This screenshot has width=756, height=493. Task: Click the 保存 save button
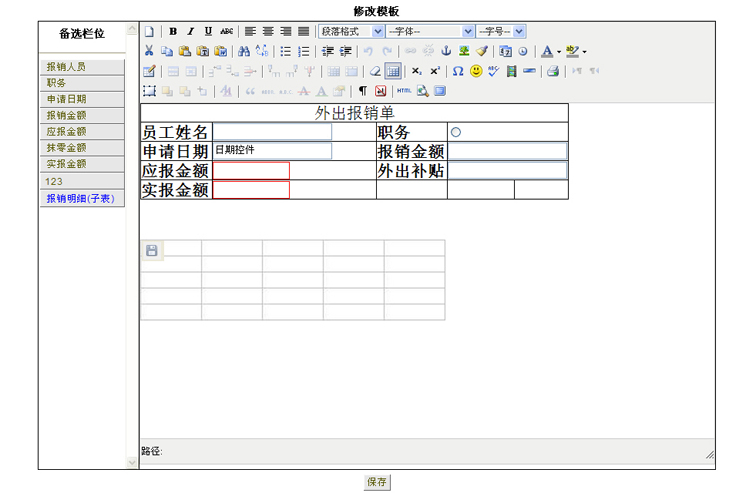point(377,481)
